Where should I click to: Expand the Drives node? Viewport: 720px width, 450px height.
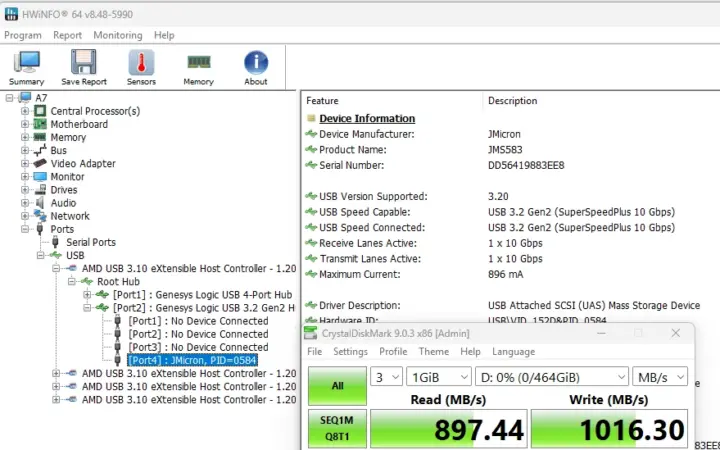click(25, 190)
